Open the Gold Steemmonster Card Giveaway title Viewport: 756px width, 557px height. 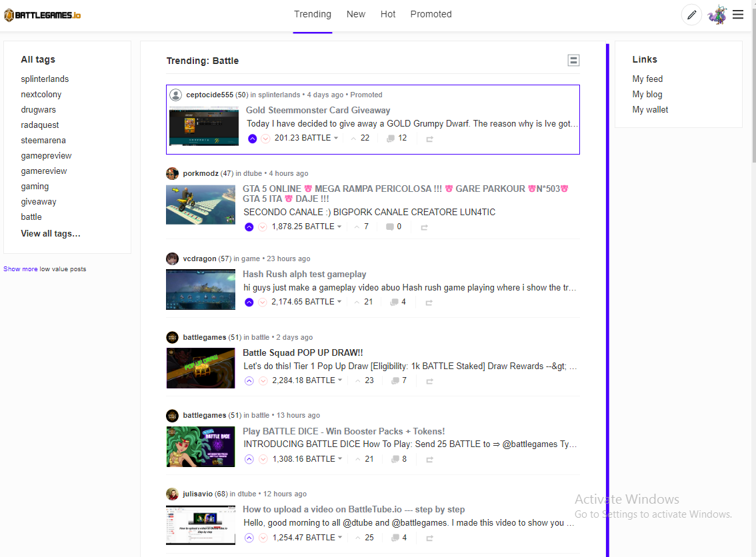(x=318, y=111)
